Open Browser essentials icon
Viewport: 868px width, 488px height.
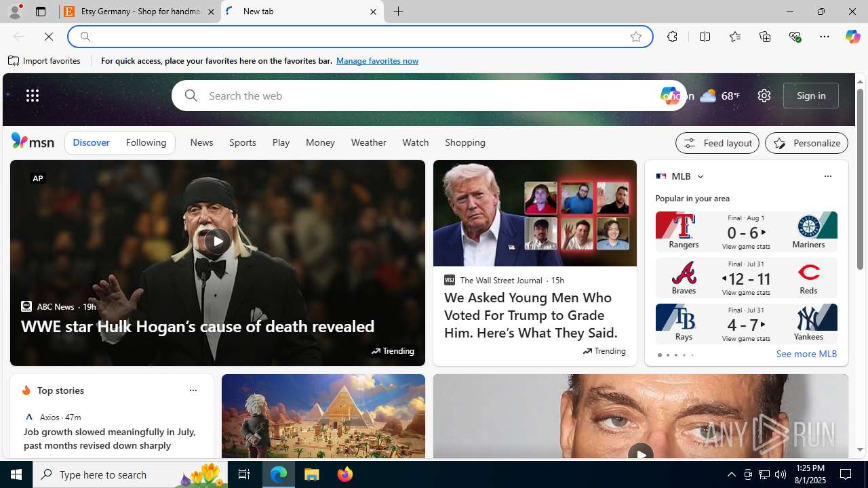(x=795, y=37)
